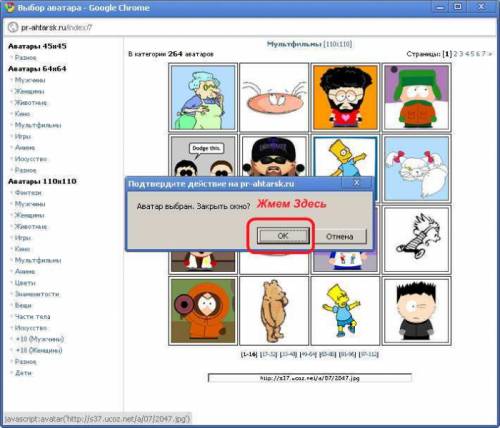Open Мужчины under Аватары 64x64
The height and width of the screenshot is (428, 500).
pyautogui.click(x=30, y=80)
